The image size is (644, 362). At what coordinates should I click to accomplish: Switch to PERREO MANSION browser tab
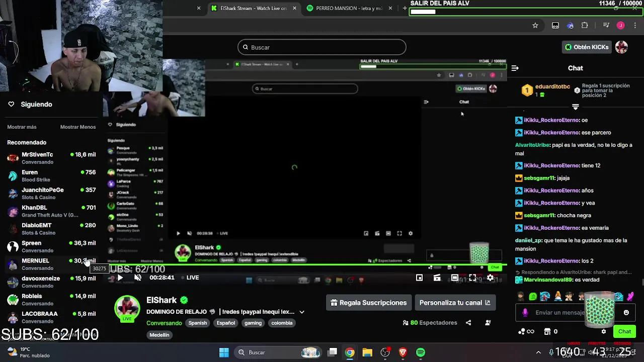click(x=350, y=8)
